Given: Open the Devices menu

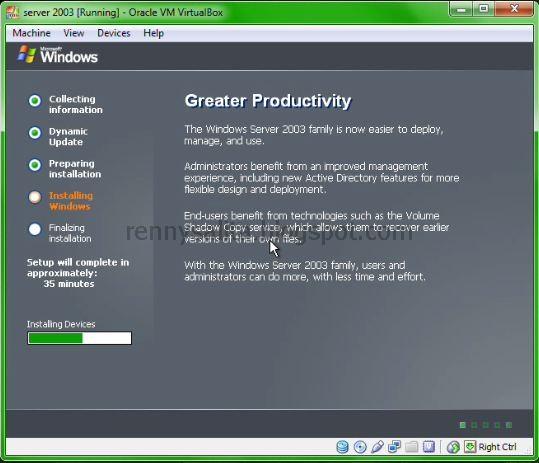Looking at the screenshot, I should tap(114, 33).
